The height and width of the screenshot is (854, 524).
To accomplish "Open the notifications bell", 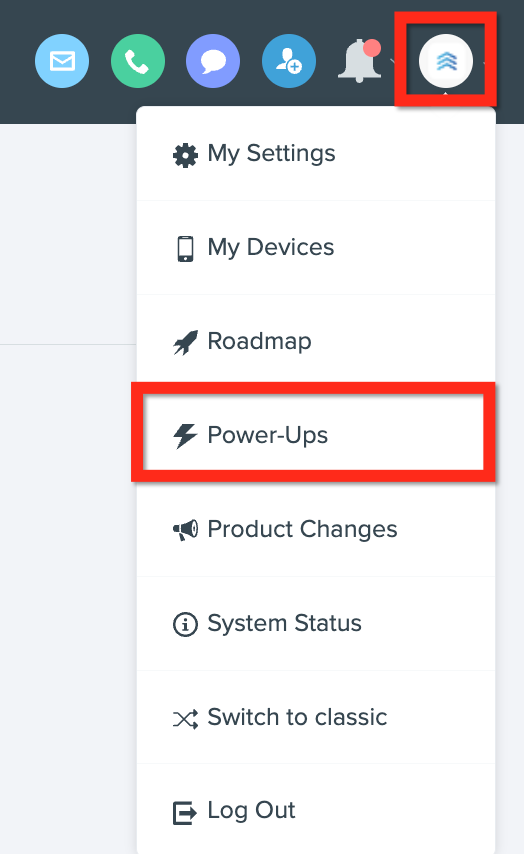I will (x=360, y=61).
